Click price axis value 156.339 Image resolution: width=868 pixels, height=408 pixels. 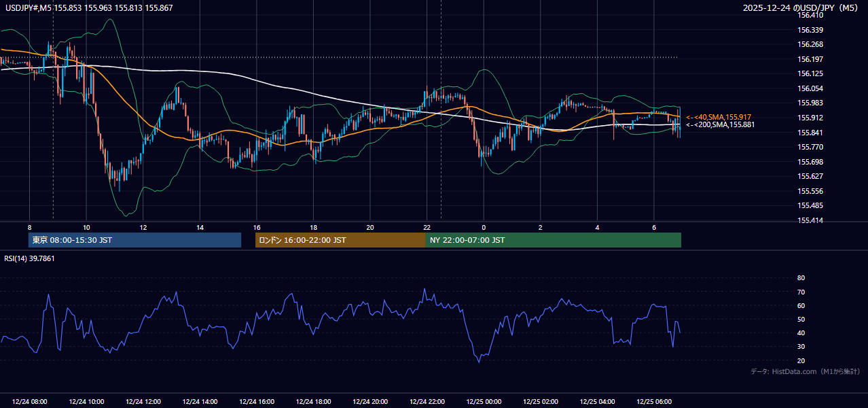coord(811,30)
